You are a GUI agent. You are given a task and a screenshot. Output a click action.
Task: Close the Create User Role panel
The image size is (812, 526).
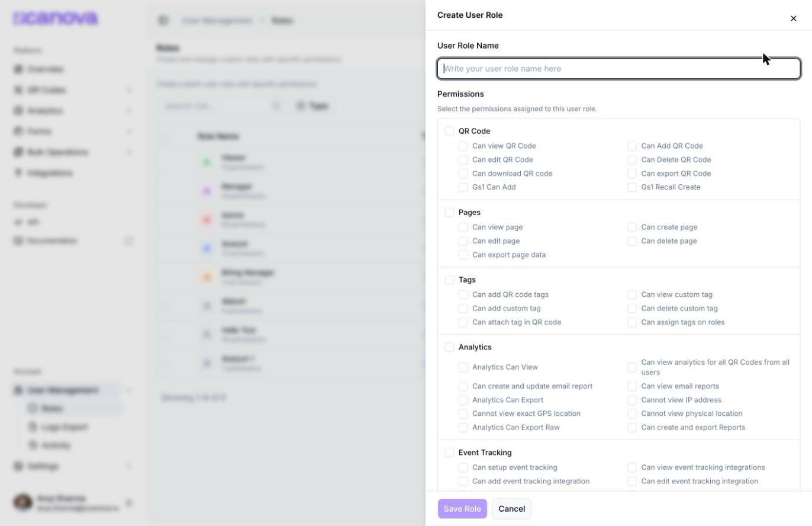point(793,18)
